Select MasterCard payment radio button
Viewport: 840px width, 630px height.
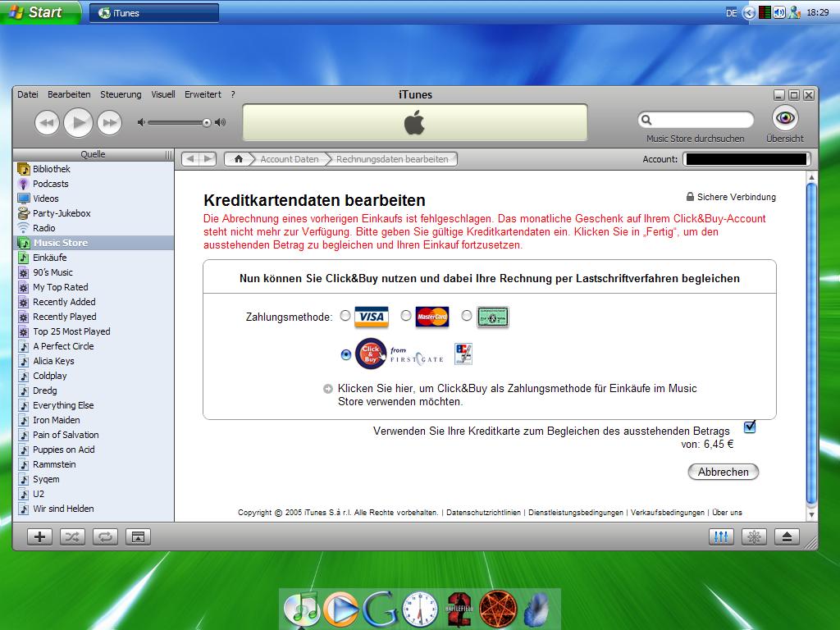click(406, 316)
